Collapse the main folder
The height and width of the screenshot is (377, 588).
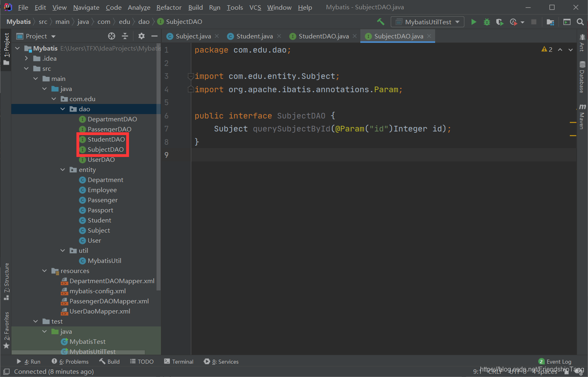pos(36,78)
